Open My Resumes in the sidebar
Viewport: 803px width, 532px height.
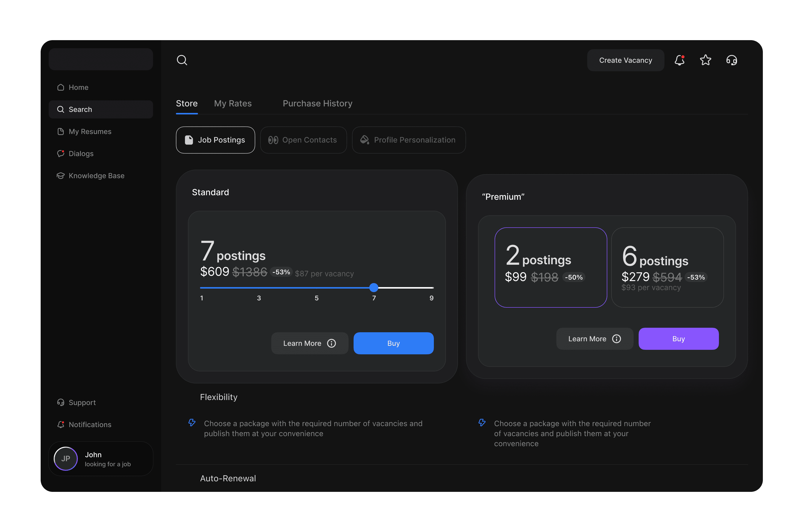point(90,131)
